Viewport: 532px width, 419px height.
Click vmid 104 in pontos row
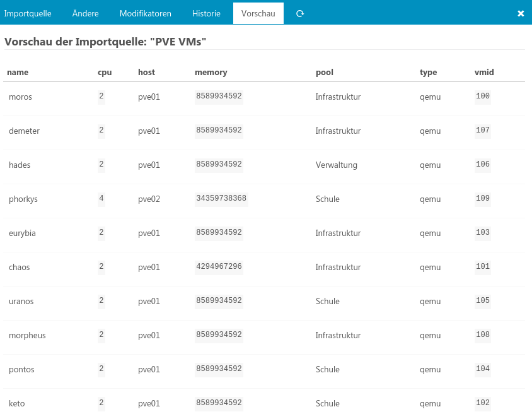(x=482, y=369)
